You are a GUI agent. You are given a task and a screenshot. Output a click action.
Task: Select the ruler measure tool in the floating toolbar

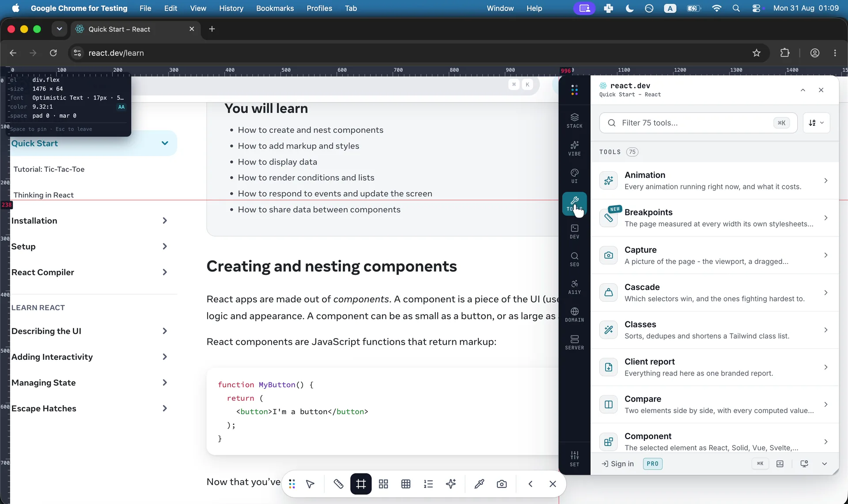(x=338, y=484)
